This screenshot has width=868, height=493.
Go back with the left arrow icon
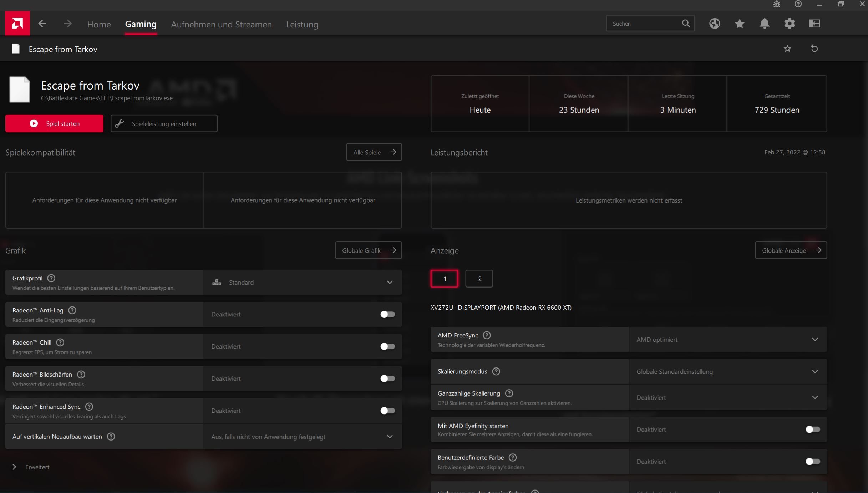coord(42,24)
